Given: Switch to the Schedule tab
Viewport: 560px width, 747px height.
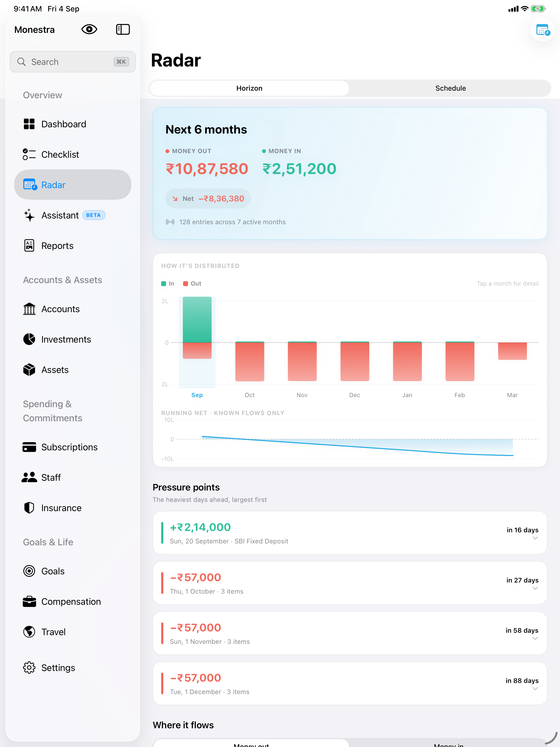Looking at the screenshot, I should coord(450,88).
